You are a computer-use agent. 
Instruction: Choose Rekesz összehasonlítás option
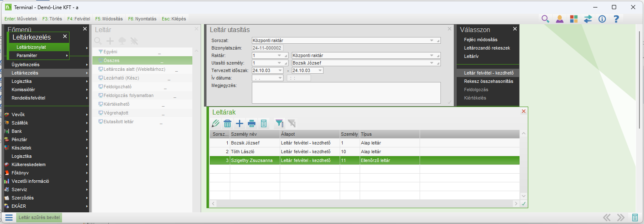[x=488, y=81]
